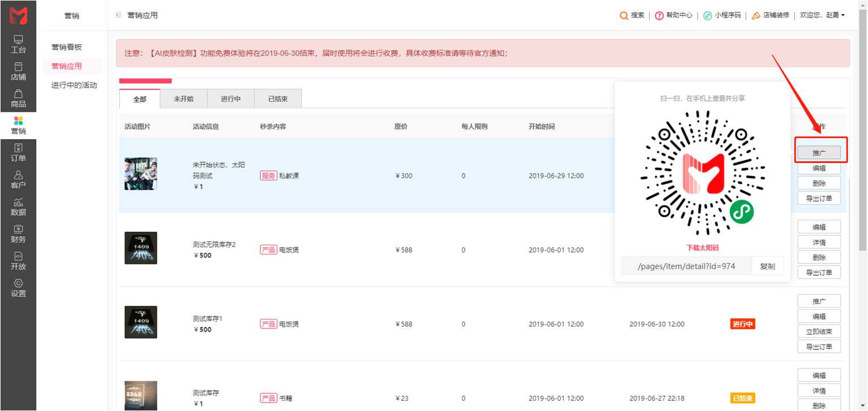Open 店铺装修 shop decoration
Image resolution: width=868 pixels, height=411 pixels.
coord(770,15)
